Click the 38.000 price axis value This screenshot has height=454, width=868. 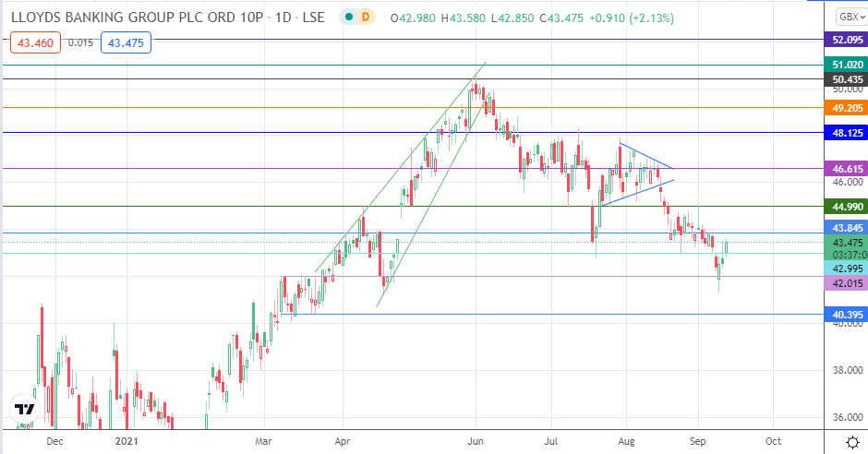click(848, 371)
